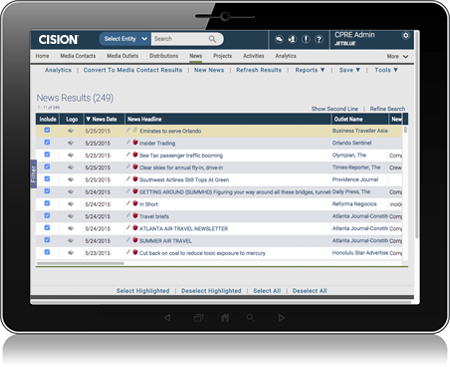This screenshot has height=367, width=450.
Task: Click the red icon beside ATLANTA AIR TRAVEL NEWSLETTER
Action: tap(135, 228)
